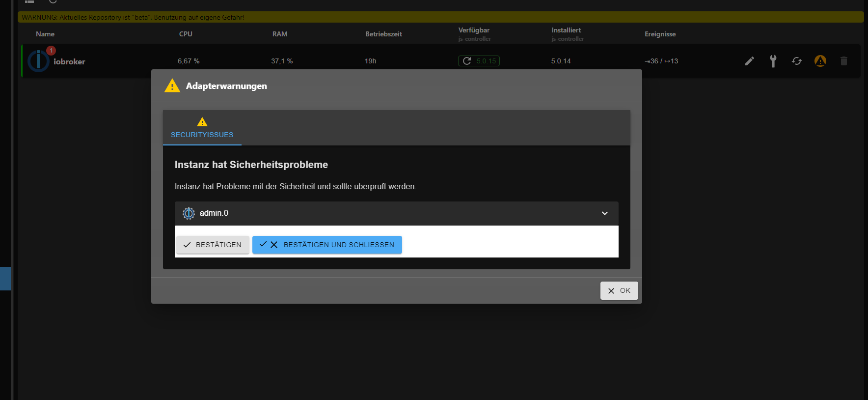Delete host with the trash icon

click(843, 61)
